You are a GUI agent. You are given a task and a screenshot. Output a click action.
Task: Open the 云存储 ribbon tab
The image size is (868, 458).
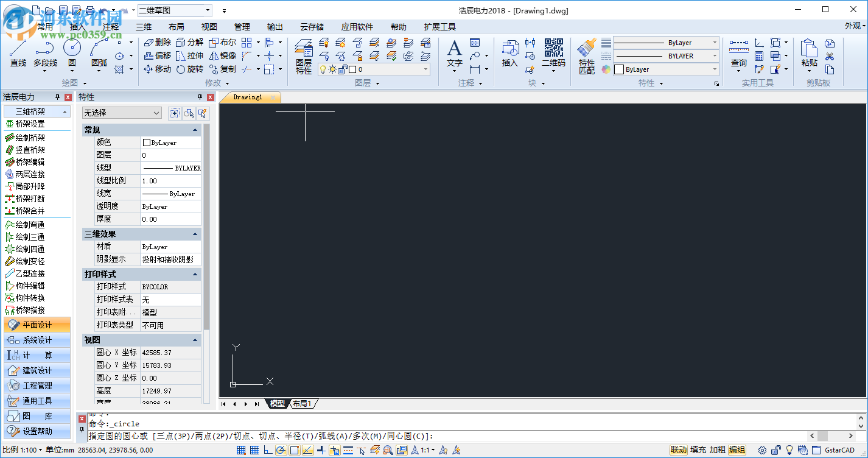point(312,27)
